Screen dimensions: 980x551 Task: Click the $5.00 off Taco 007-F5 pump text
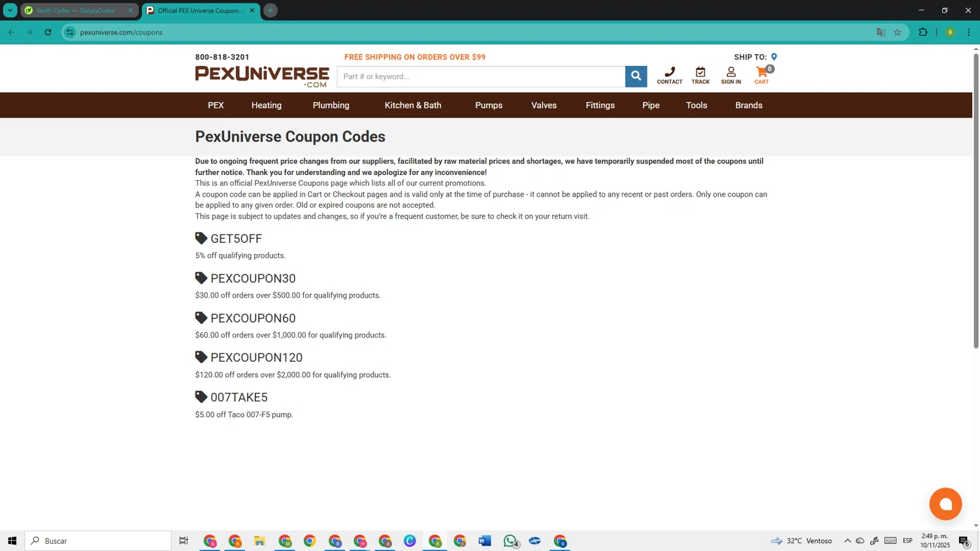coord(244,415)
